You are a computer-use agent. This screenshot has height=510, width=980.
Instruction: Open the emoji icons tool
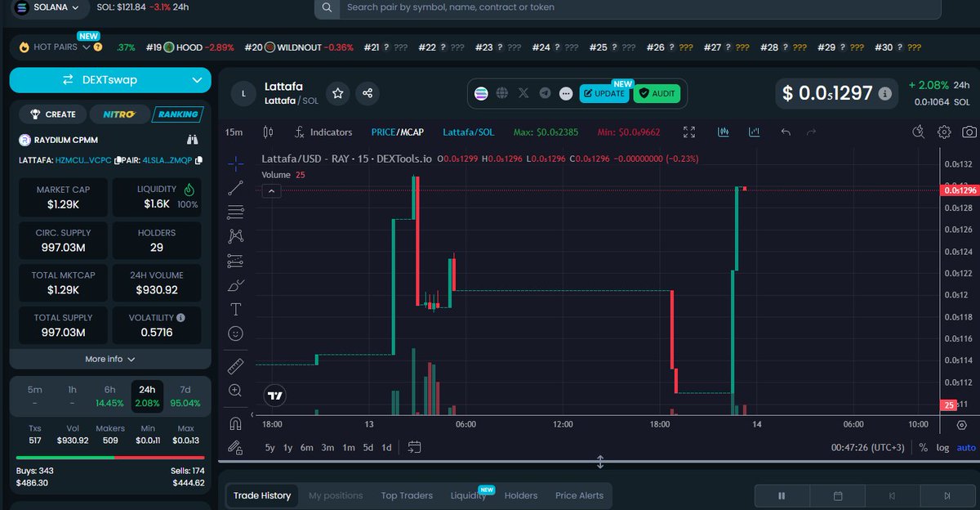tap(235, 333)
